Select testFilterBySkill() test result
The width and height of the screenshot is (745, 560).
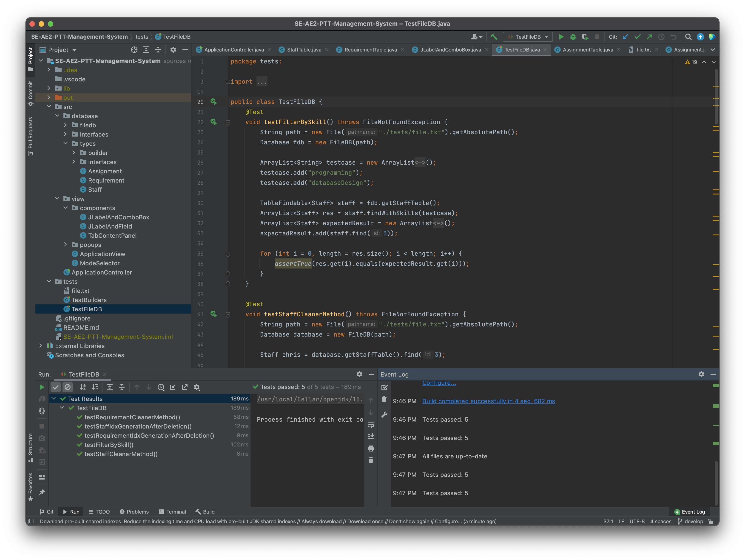coord(109,445)
